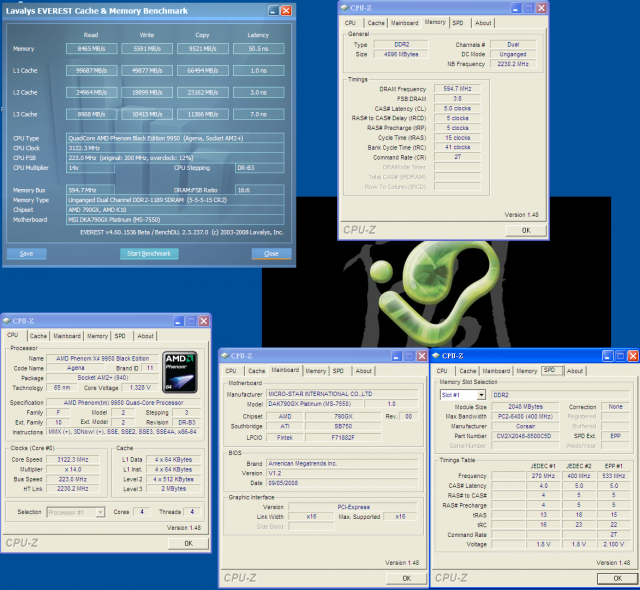Click CPU Clock field 3122.3 MHz in EVEREST

175,148
